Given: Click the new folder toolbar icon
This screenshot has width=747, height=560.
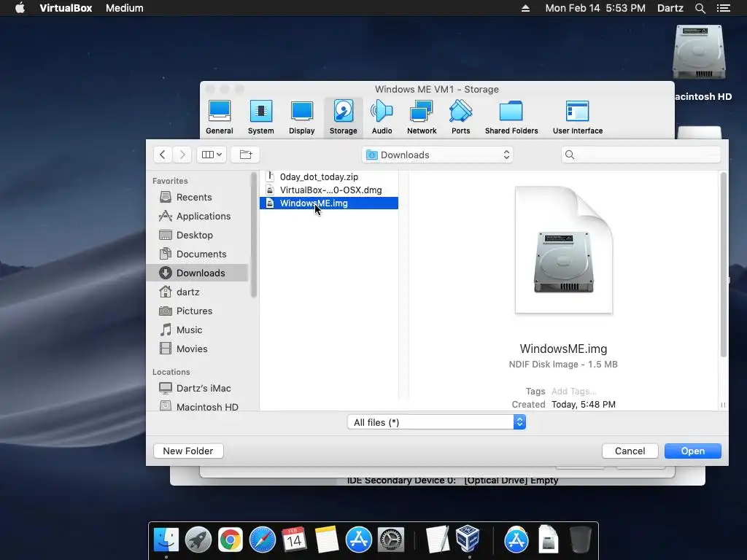Looking at the screenshot, I should coord(245,155).
